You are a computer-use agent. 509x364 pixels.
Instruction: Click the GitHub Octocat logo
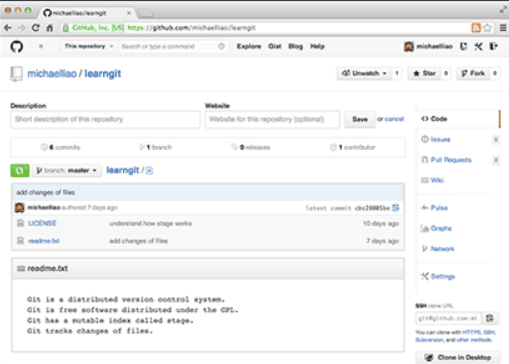[17, 46]
